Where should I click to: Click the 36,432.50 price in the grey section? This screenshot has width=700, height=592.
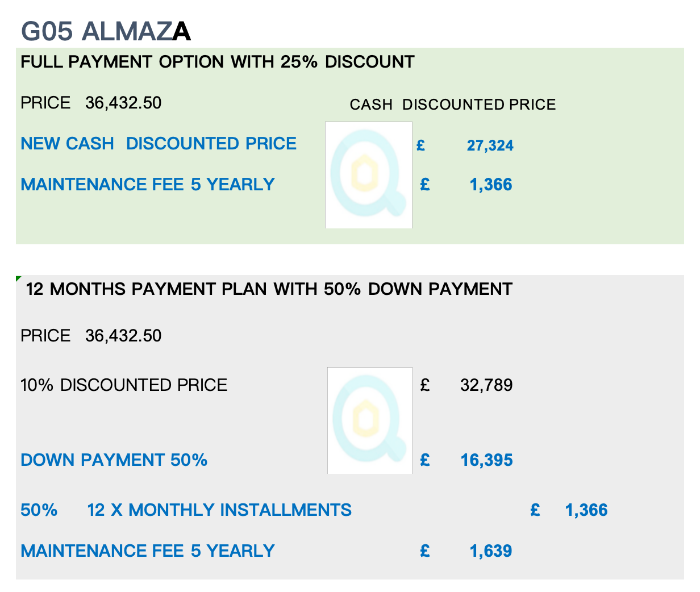point(123,336)
